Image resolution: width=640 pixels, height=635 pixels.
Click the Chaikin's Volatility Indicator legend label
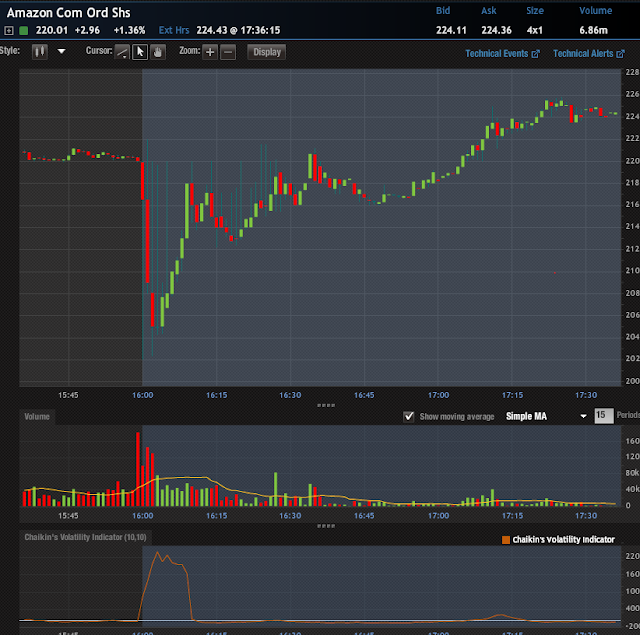(563, 540)
